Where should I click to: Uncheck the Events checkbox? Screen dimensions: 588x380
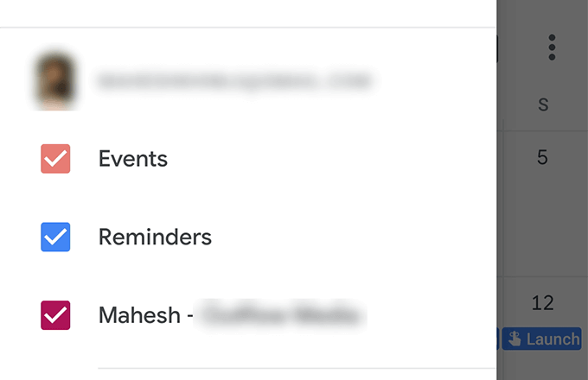[55, 159]
